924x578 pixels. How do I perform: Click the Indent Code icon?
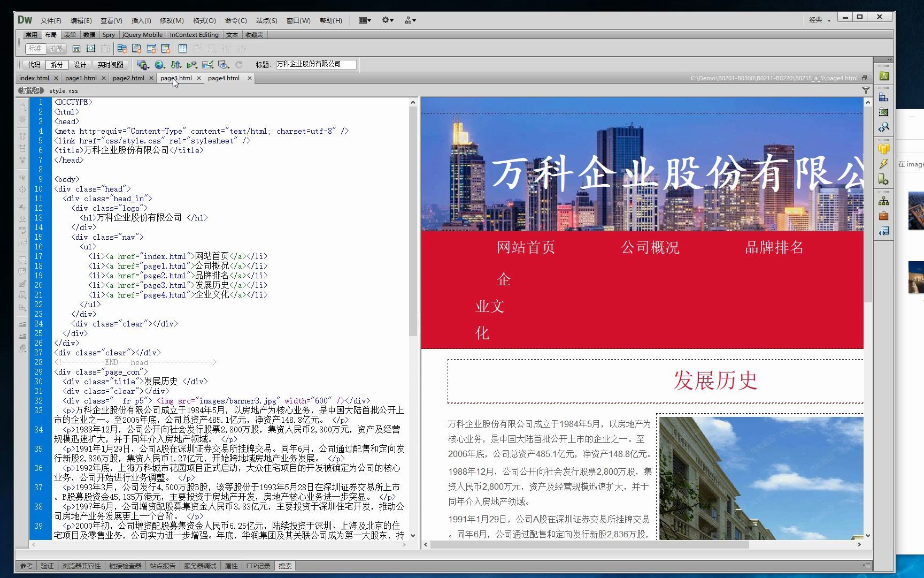(x=22, y=324)
